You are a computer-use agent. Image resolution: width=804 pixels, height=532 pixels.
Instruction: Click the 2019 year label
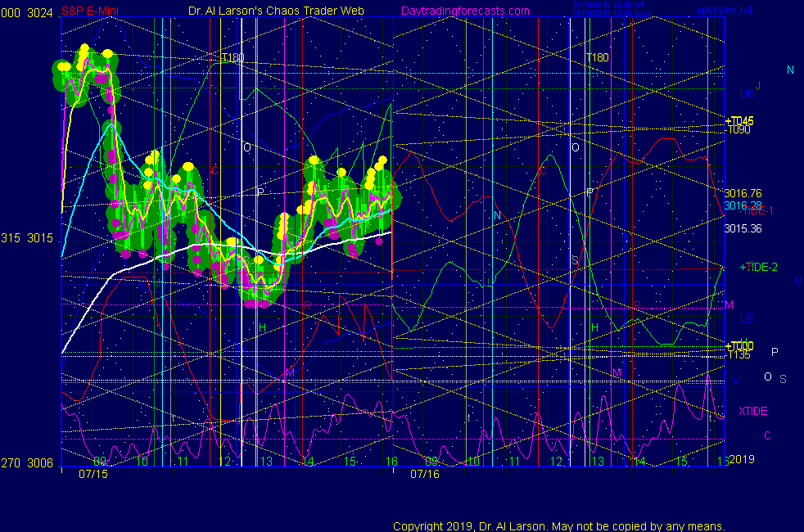coord(742,459)
